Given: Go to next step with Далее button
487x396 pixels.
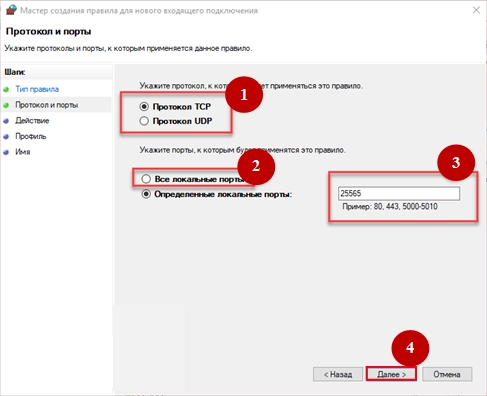Looking at the screenshot, I should tap(391, 374).
